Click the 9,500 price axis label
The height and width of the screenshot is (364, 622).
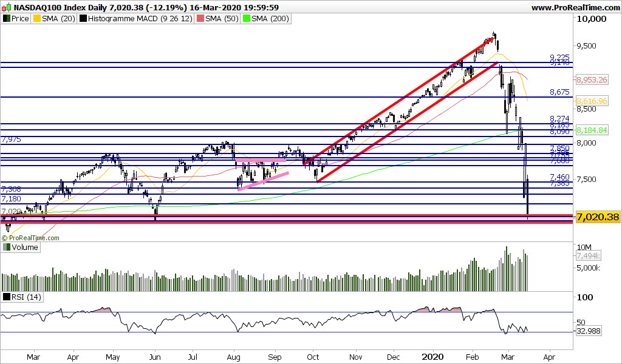click(x=587, y=46)
